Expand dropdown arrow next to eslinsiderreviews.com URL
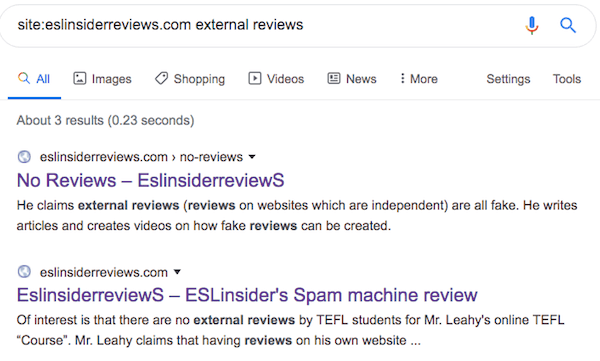This screenshot has height=361, width=600. pos(177,272)
